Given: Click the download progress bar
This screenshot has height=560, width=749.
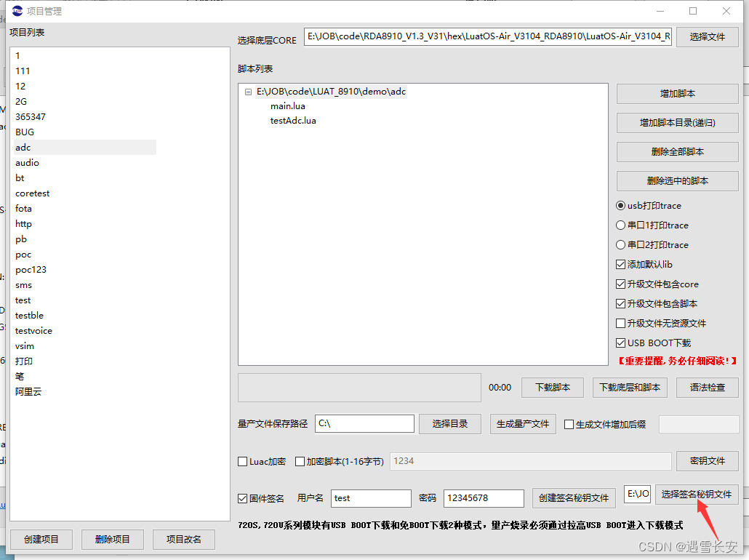Looking at the screenshot, I should 359,387.
